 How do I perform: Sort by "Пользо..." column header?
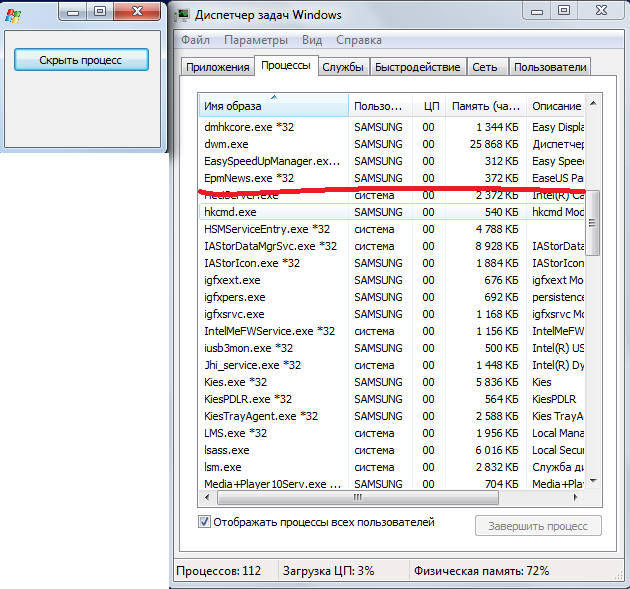(x=380, y=106)
